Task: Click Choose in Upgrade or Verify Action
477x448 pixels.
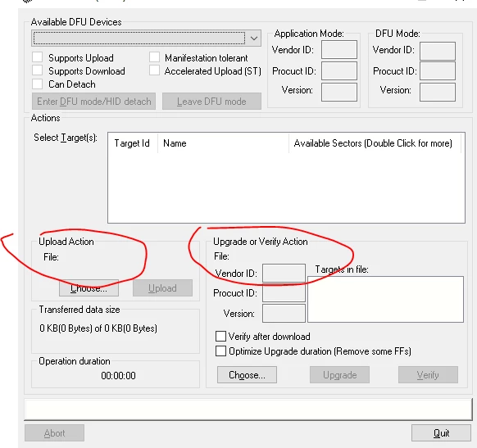Action: 247,375
